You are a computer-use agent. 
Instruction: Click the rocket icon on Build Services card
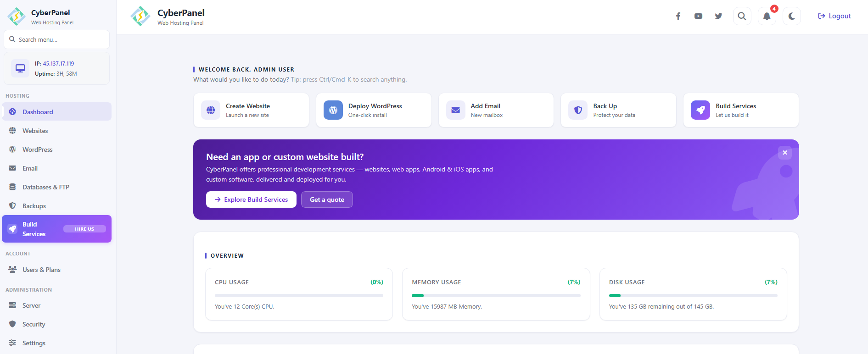tap(700, 110)
